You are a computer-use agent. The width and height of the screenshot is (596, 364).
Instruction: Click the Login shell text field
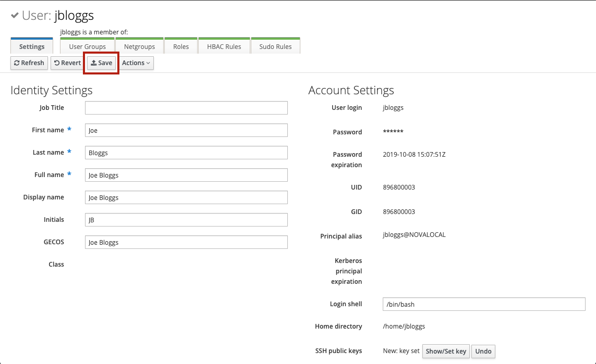[x=484, y=304]
